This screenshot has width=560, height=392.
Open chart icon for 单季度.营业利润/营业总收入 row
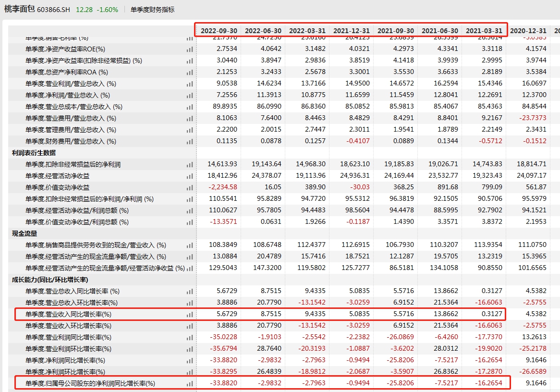190,84
